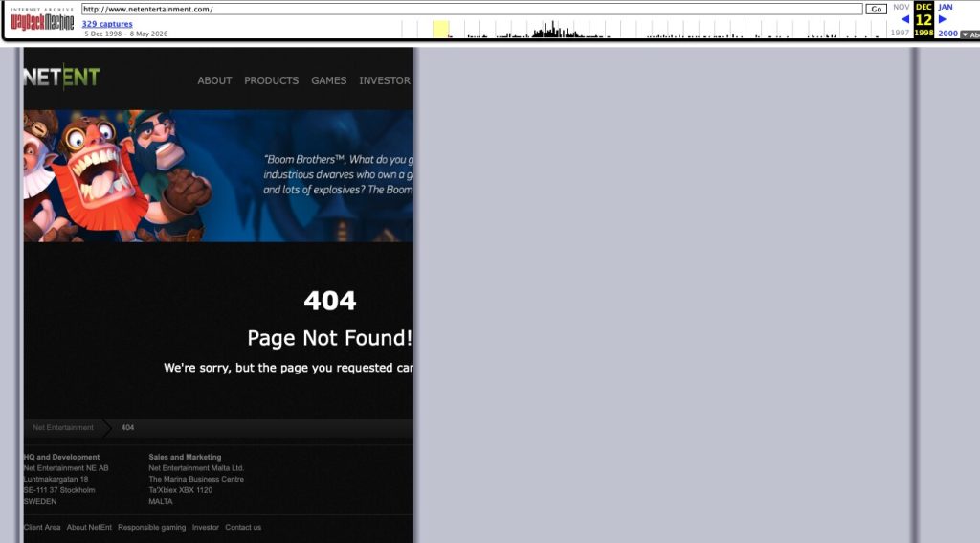Open the ABOUT menu

214,80
